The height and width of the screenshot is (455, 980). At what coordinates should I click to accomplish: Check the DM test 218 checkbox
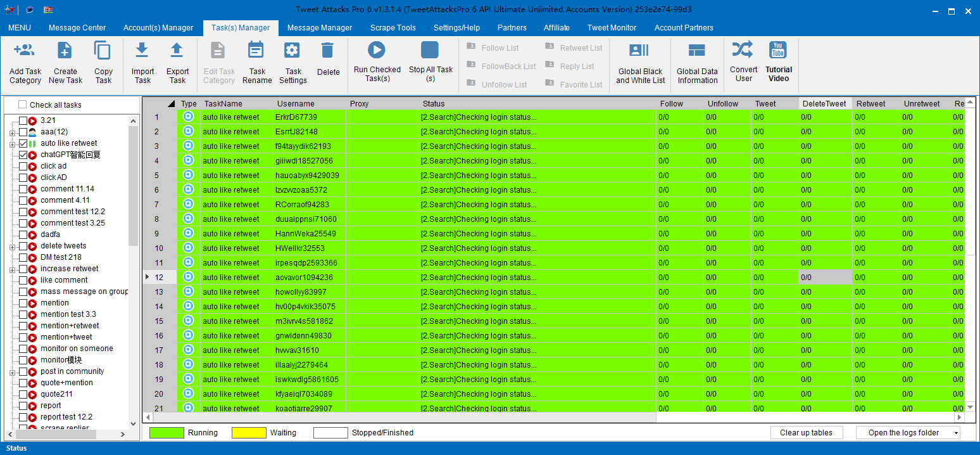click(23, 257)
